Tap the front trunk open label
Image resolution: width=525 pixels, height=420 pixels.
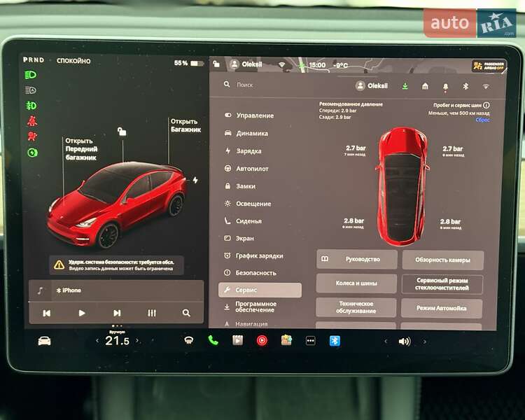81,149
